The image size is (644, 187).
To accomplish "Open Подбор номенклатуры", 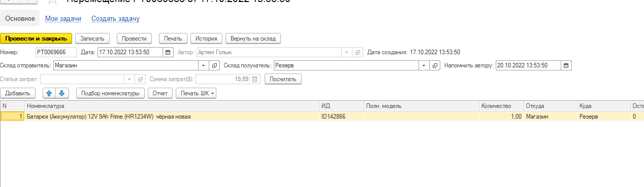I will 111,93.
